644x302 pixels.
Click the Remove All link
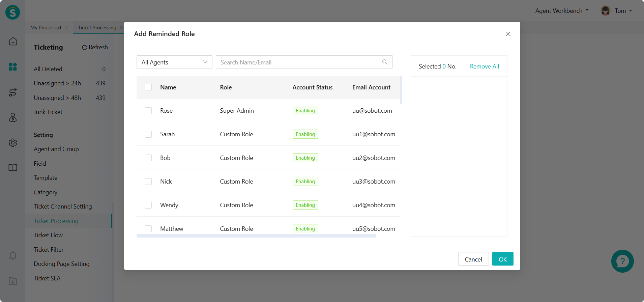click(x=484, y=66)
